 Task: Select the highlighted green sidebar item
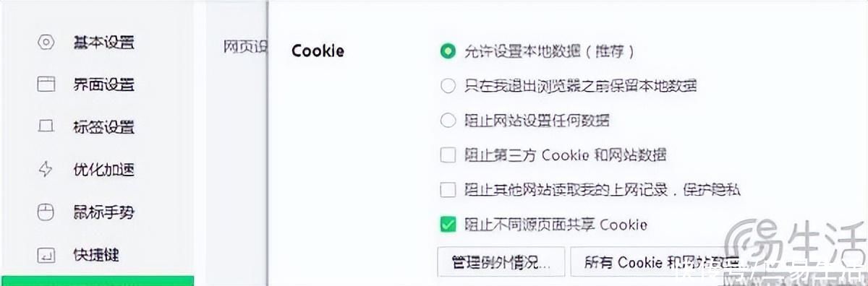pyautogui.click(x=97, y=281)
